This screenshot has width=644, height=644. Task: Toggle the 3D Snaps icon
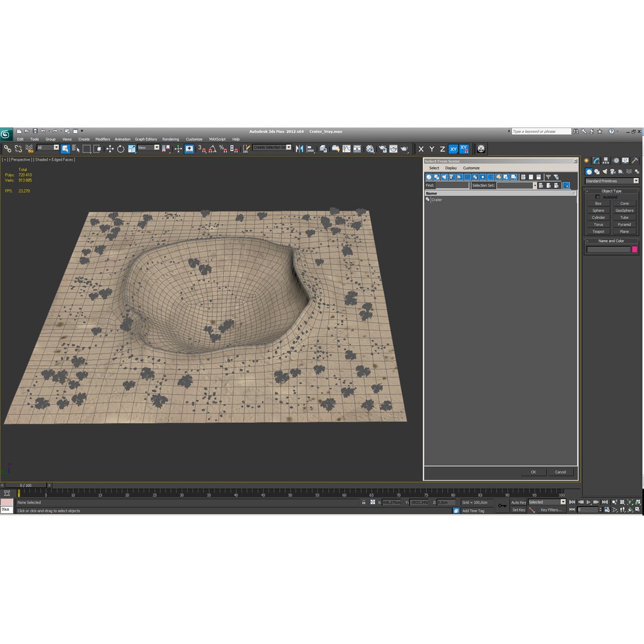click(202, 148)
